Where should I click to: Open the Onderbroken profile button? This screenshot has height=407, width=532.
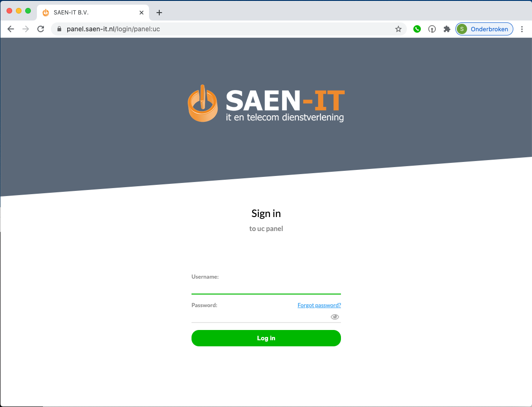click(484, 29)
